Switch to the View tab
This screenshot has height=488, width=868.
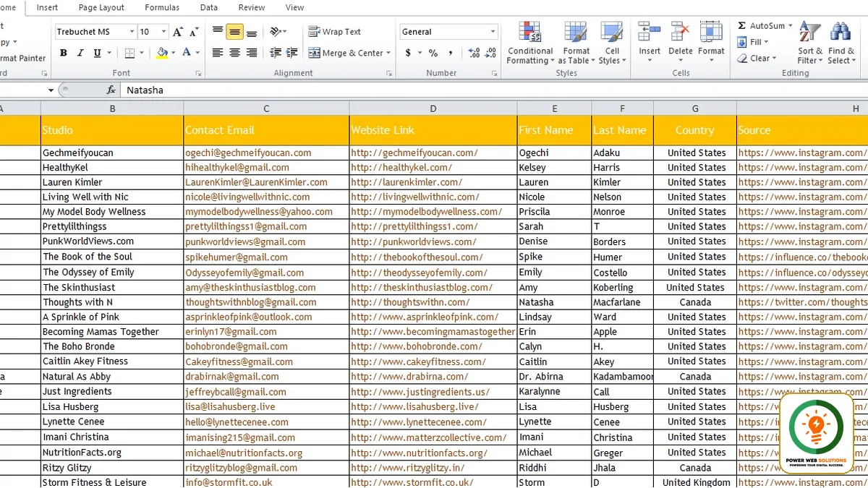click(294, 8)
